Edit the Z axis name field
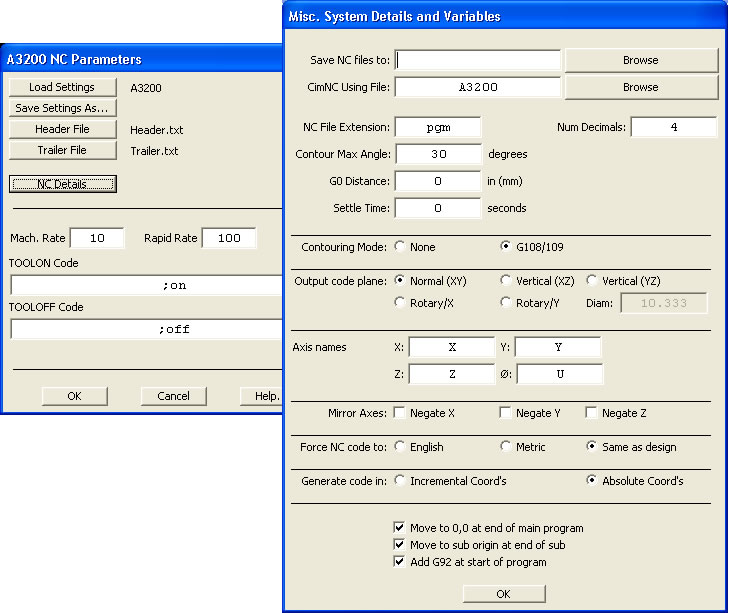This screenshot has height=613, width=736. coord(452,374)
